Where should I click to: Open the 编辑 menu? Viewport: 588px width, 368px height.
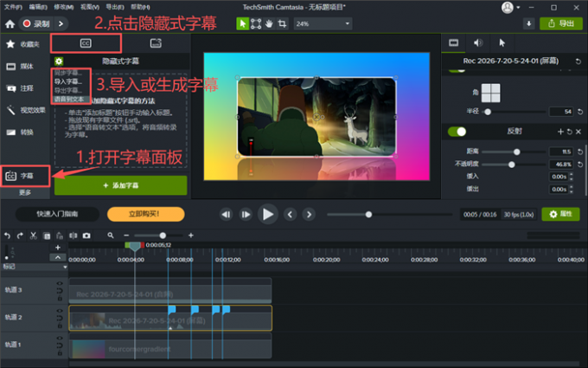tap(38, 7)
